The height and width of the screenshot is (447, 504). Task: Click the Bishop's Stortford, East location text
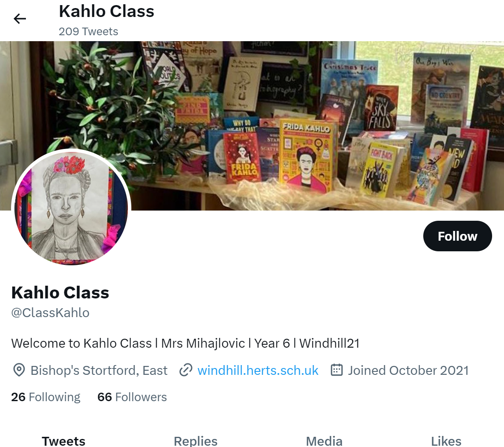point(99,370)
